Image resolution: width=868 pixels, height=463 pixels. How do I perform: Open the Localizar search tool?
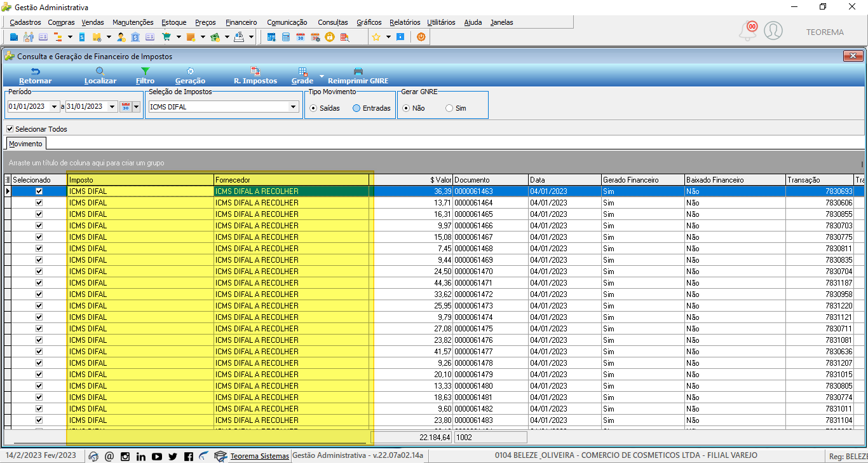tap(100, 72)
